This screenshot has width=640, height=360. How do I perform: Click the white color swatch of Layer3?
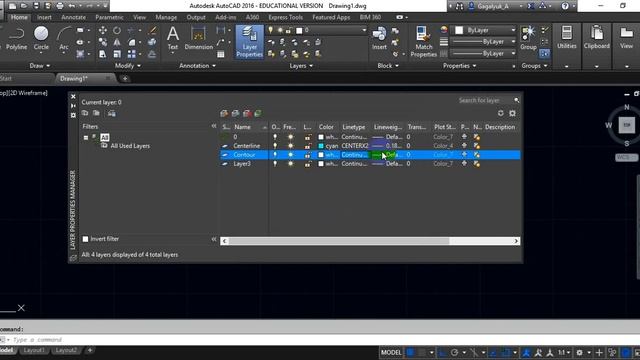point(321,164)
